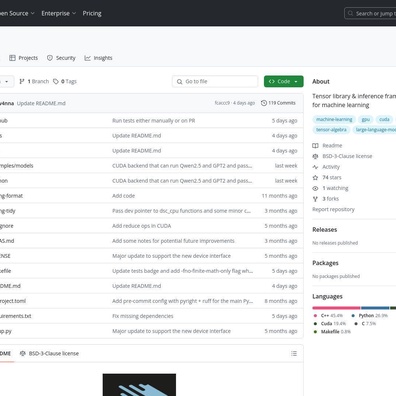Click the pulse icon beside Activity
Image resolution: width=396 pixels, height=396 pixels.
pyautogui.click(x=315, y=167)
